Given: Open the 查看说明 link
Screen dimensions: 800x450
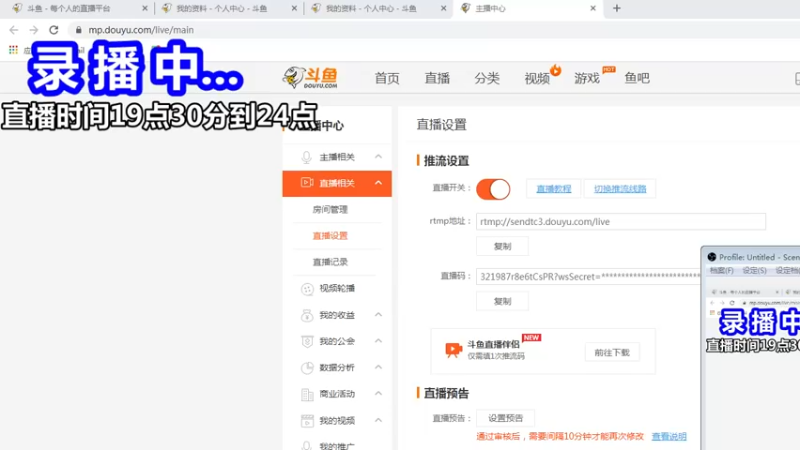Looking at the screenshot, I should (x=669, y=437).
